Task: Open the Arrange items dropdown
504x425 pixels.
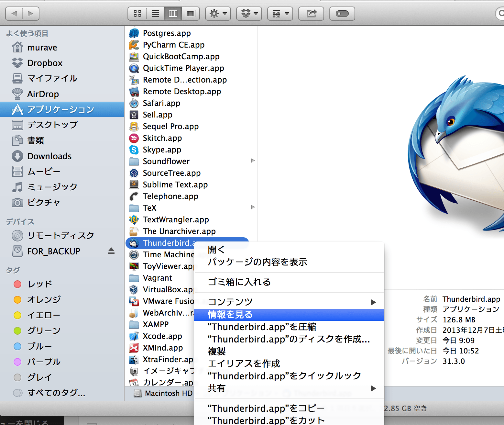Action: coord(280,14)
